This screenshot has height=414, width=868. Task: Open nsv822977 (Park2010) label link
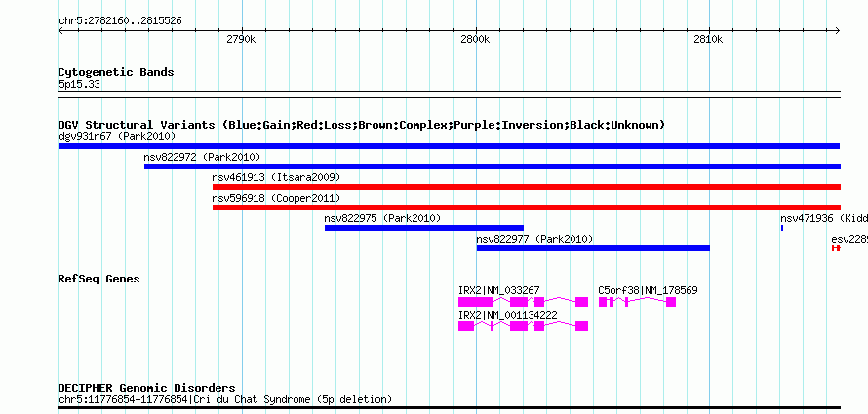click(x=534, y=239)
